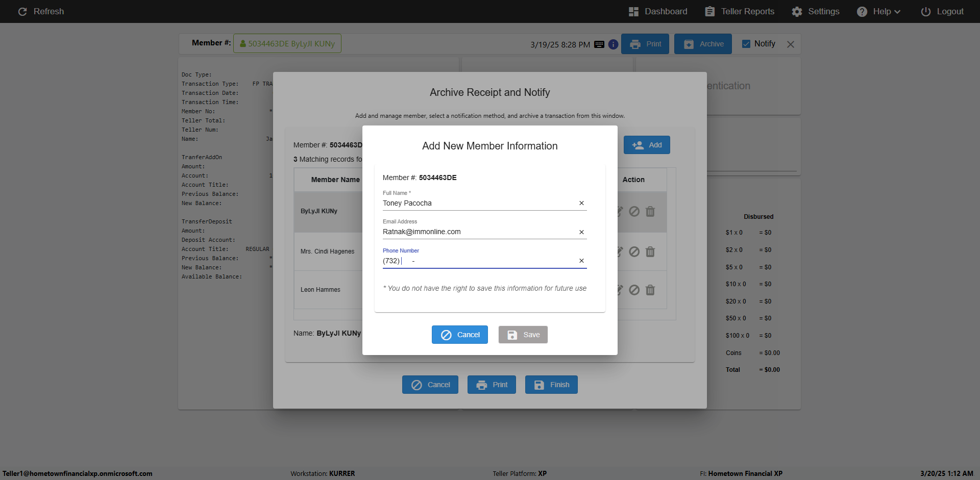Click the Workstation: KURRER status bar entry

coord(323,473)
